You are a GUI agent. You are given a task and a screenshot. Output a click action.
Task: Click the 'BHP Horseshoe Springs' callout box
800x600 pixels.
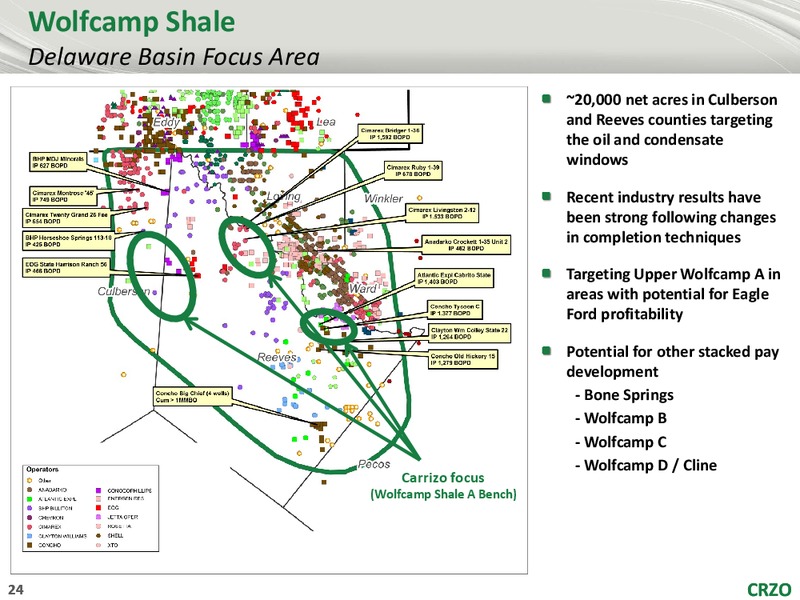pyautogui.click(x=69, y=241)
